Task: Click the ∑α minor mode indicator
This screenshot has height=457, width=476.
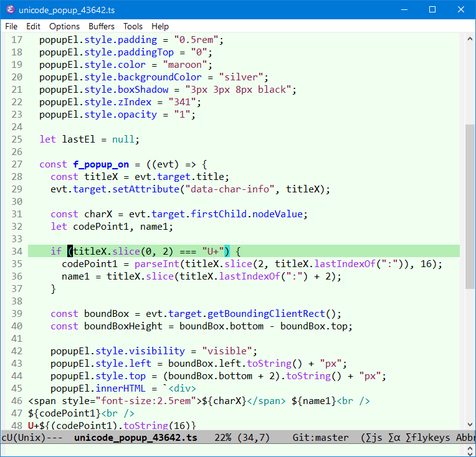Action: 394,438
